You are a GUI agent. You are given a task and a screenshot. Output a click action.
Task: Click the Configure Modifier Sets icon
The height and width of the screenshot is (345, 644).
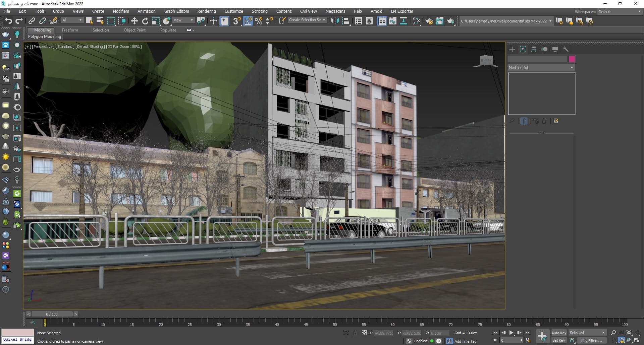tap(556, 121)
